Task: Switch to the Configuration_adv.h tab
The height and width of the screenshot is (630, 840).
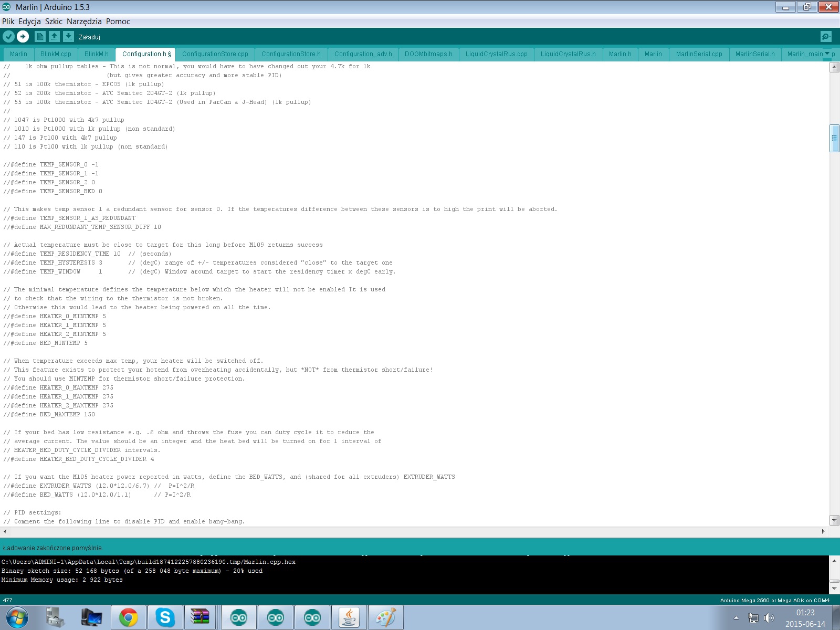Action: [363, 54]
